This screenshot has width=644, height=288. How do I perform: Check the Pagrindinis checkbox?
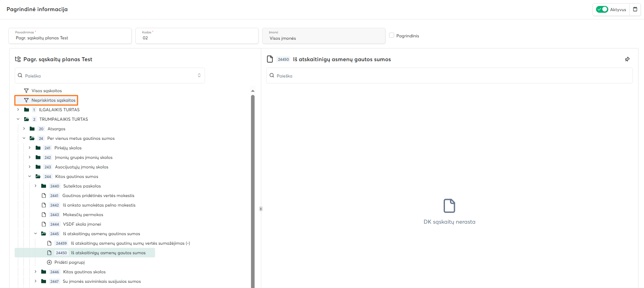click(x=392, y=35)
